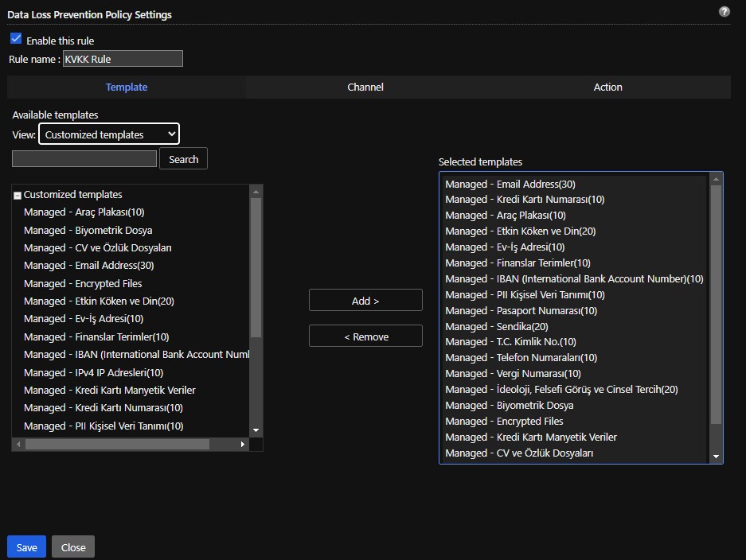Viewport: 746px width, 560px height.
Task: Click down arrow of selected templates scrollbar
Action: [x=716, y=457]
